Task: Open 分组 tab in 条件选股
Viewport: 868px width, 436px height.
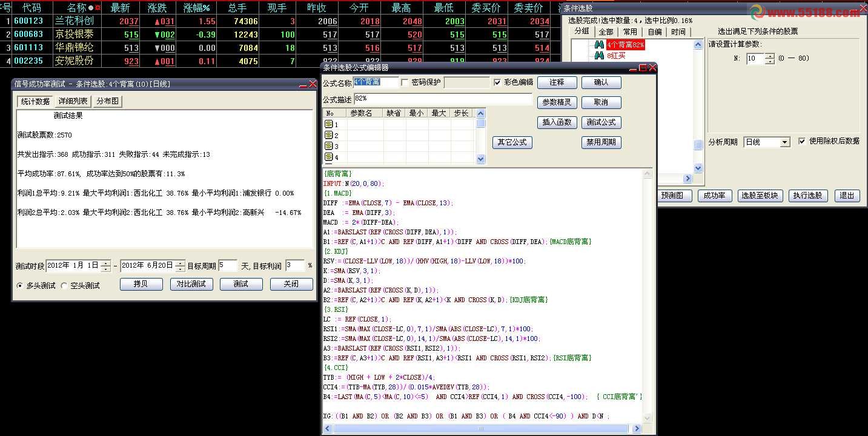Action: click(581, 31)
